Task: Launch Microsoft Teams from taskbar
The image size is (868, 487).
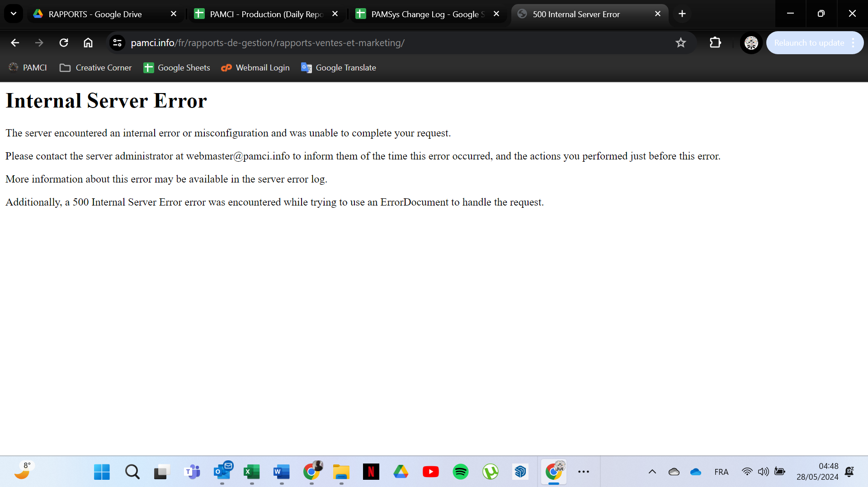Action: [x=192, y=472]
